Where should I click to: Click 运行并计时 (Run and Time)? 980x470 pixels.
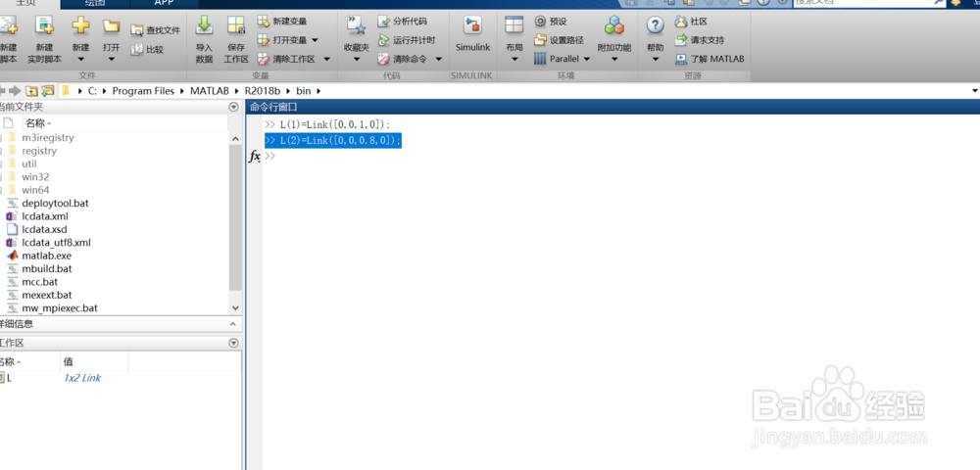tap(407, 40)
